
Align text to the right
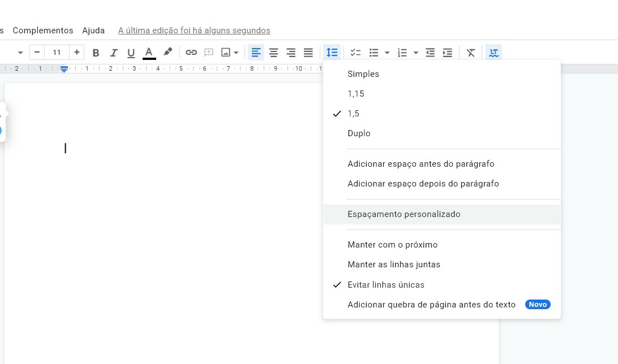pyautogui.click(x=291, y=53)
